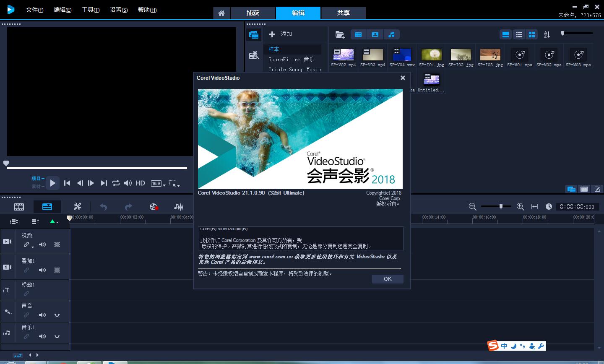
Task: Open the Track Manager add/remove tracks icon
Action: pos(35,221)
